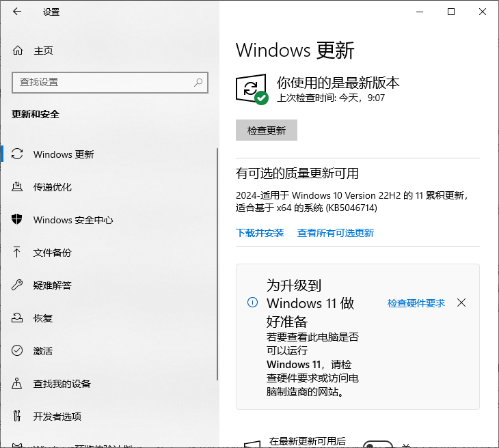Click 检查硬件要求 link

(416, 303)
